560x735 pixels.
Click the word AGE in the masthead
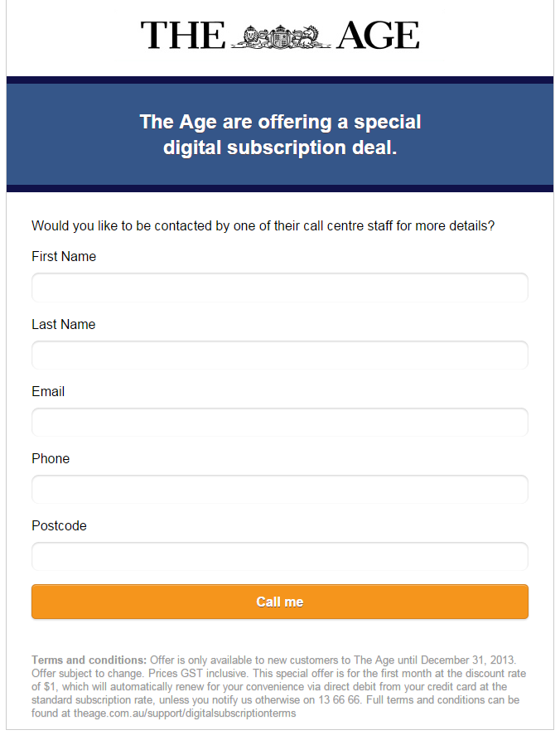pos(378,36)
